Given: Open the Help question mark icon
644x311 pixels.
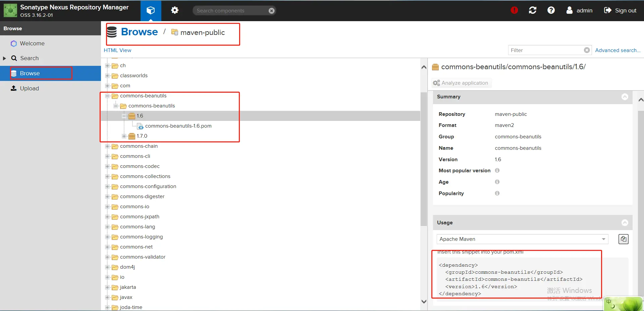Looking at the screenshot, I should click(x=551, y=10).
